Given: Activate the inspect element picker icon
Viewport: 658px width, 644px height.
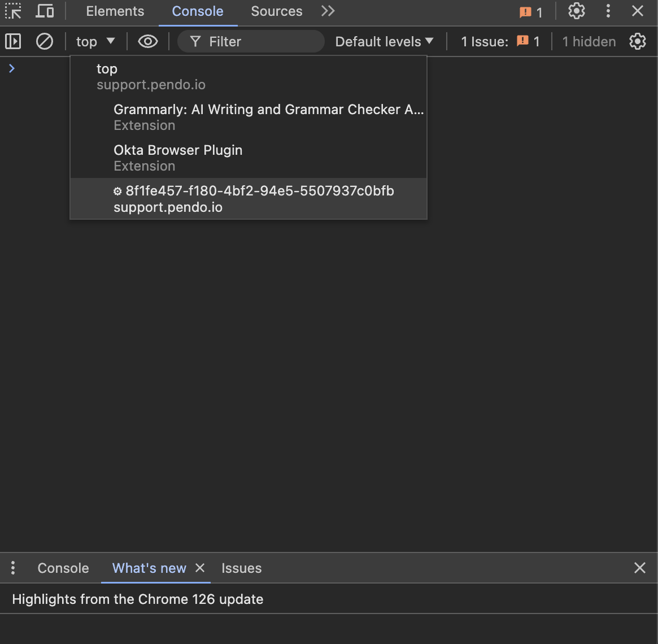Looking at the screenshot, I should [x=13, y=11].
